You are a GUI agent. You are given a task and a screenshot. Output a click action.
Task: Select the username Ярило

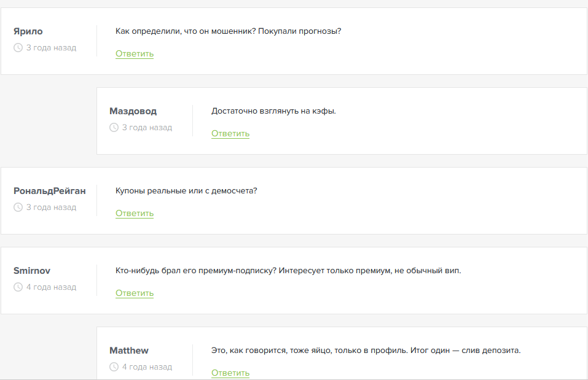pos(28,31)
